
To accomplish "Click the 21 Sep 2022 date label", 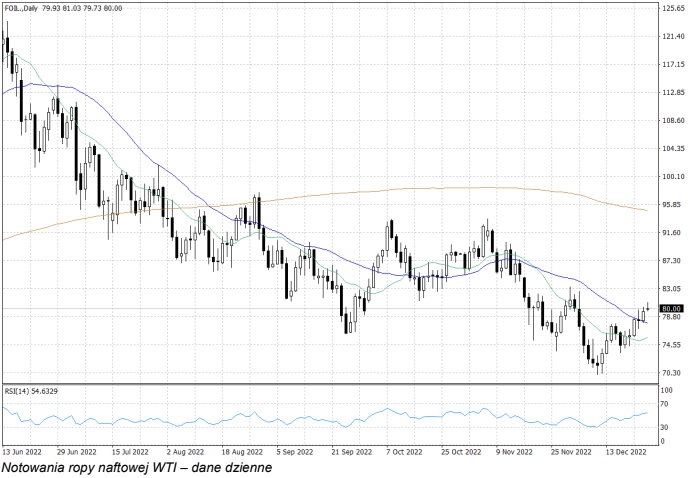I will (351, 451).
